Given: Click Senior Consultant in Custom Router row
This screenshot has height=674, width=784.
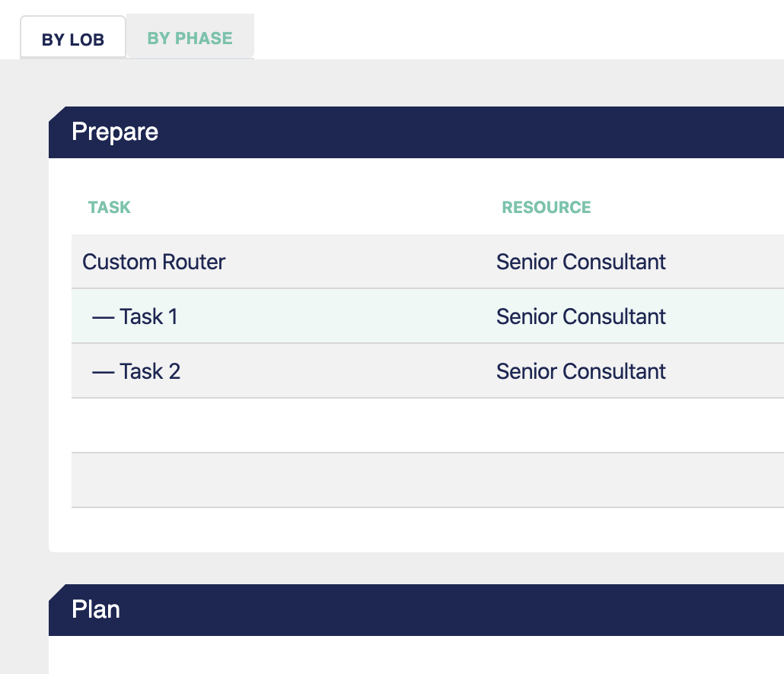Looking at the screenshot, I should (x=581, y=262).
